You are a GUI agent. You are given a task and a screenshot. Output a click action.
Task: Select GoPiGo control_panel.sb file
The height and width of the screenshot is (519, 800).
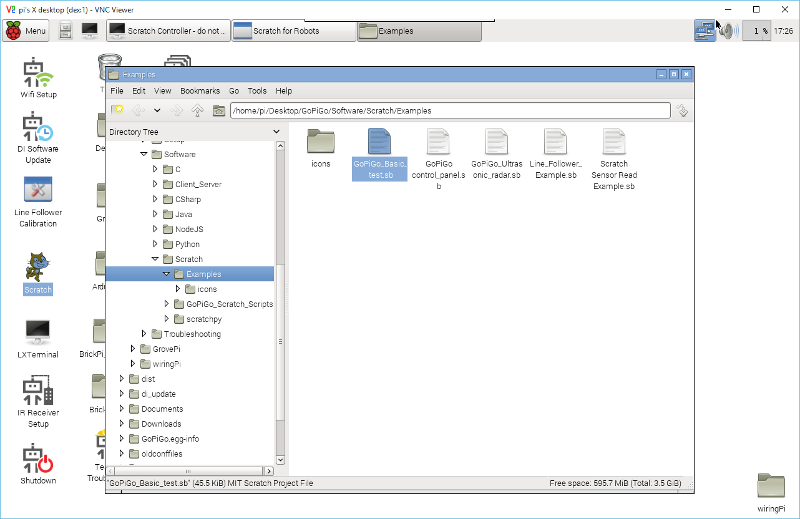(438, 159)
